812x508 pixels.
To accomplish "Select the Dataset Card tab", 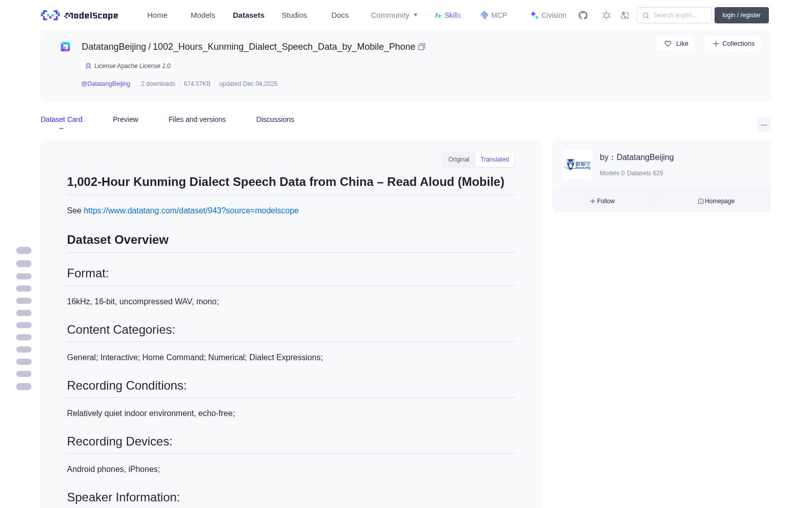I will [61, 119].
